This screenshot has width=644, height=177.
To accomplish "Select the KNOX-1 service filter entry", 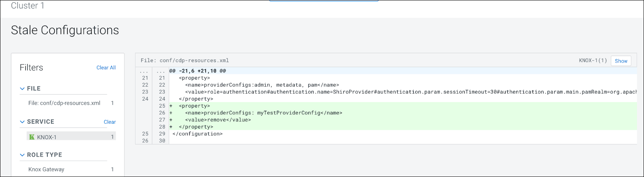I will [x=47, y=137].
